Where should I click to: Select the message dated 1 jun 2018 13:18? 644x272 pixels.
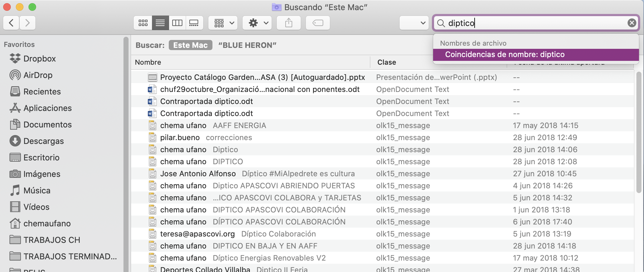pyautogui.click(x=382, y=210)
